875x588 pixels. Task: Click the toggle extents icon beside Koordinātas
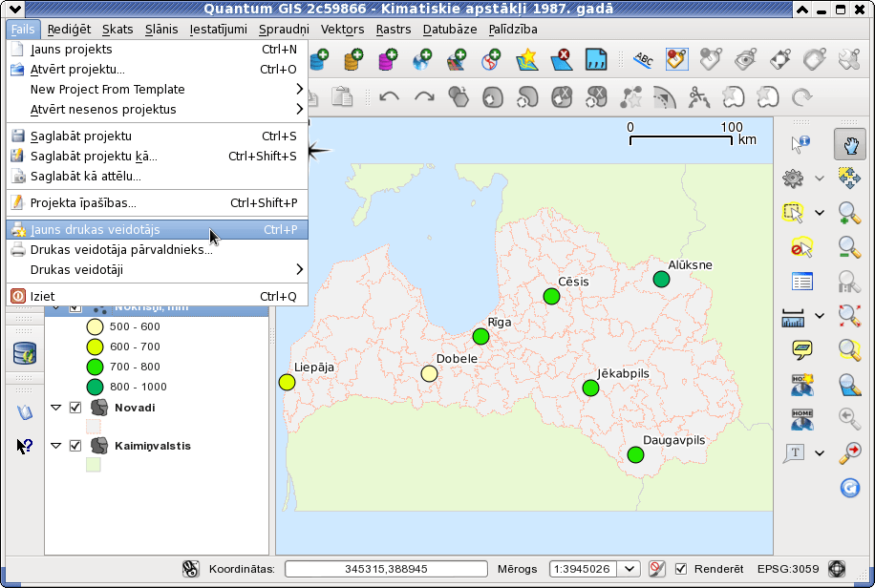[x=191, y=569]
